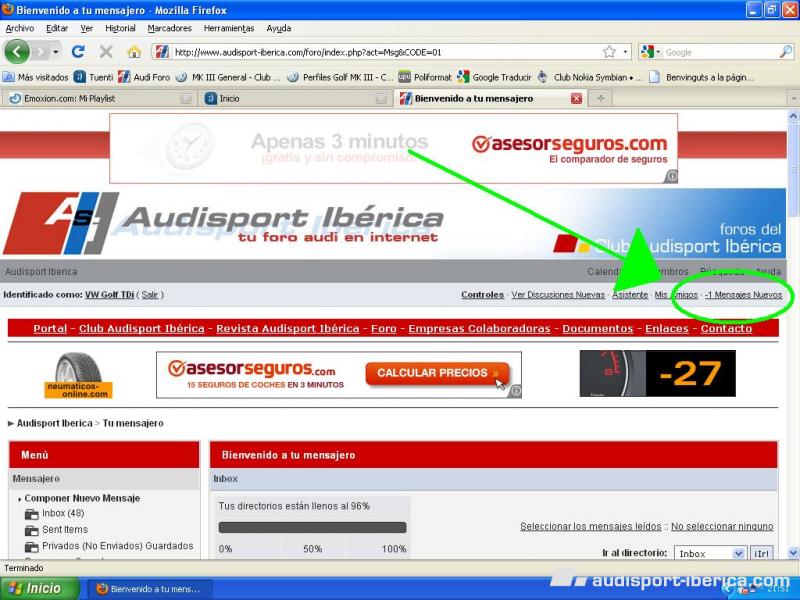Open the list-all-tabs dropdown arrow
Screen dimensions: 800x600
point(793,98)
